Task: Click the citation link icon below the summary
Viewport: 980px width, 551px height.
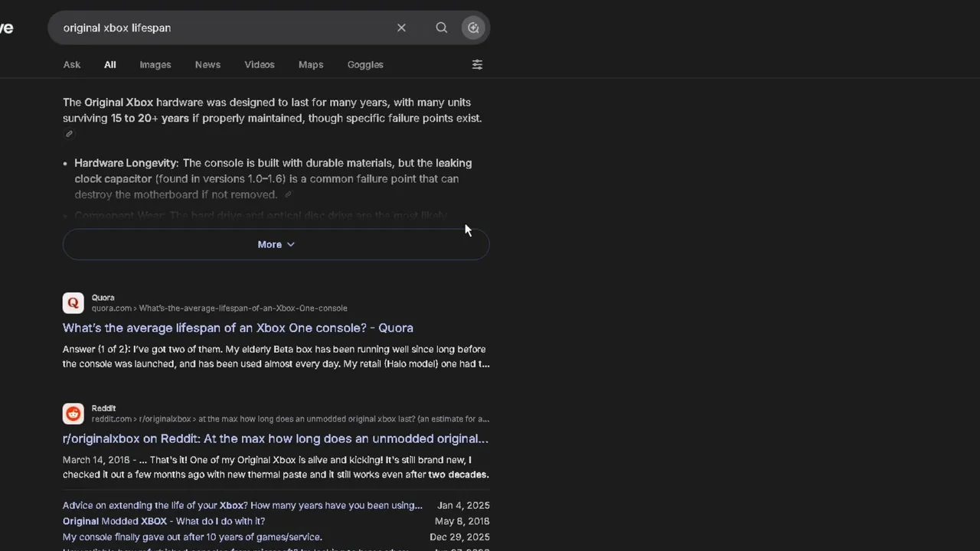Action: pos(69,134)
